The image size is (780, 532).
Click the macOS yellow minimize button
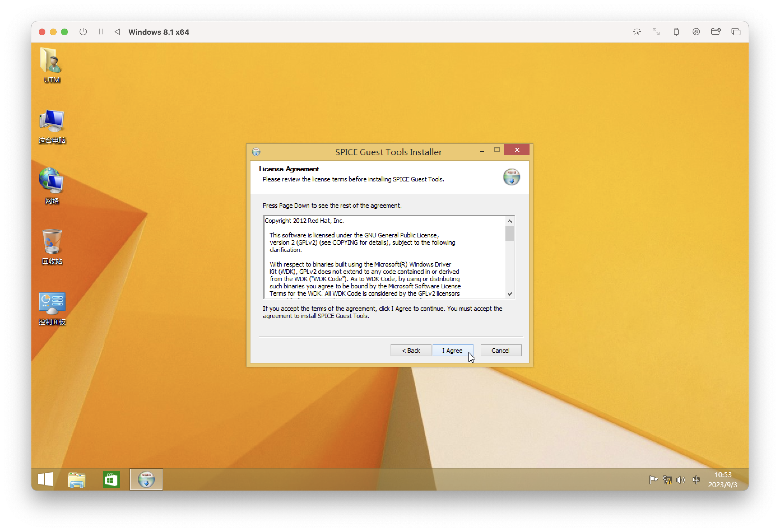click(x=53, y=32)
